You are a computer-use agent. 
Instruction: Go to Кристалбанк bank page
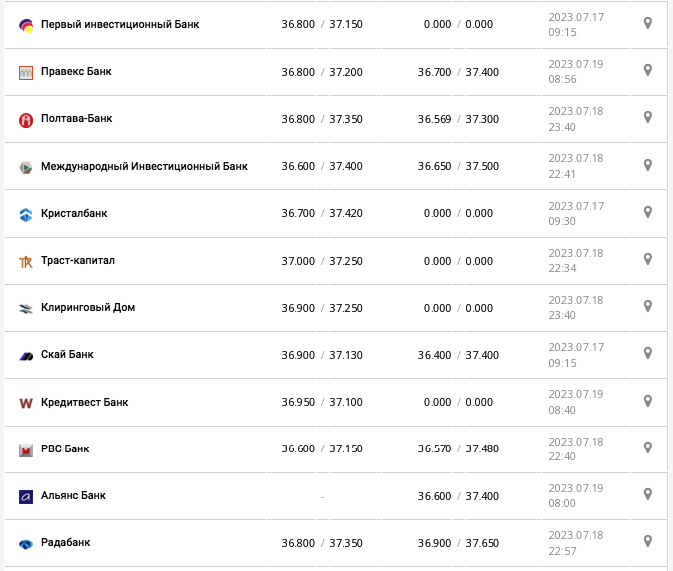click(74, 213)
